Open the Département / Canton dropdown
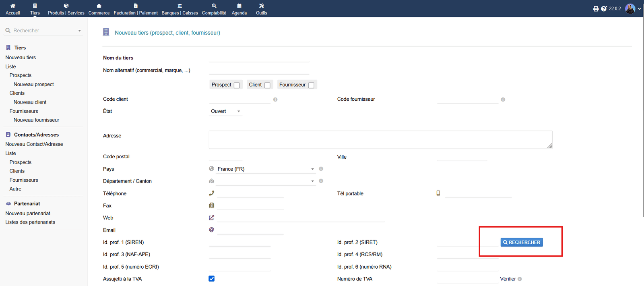644x286 pixels. pyautogui.click(x=266, y=181)
